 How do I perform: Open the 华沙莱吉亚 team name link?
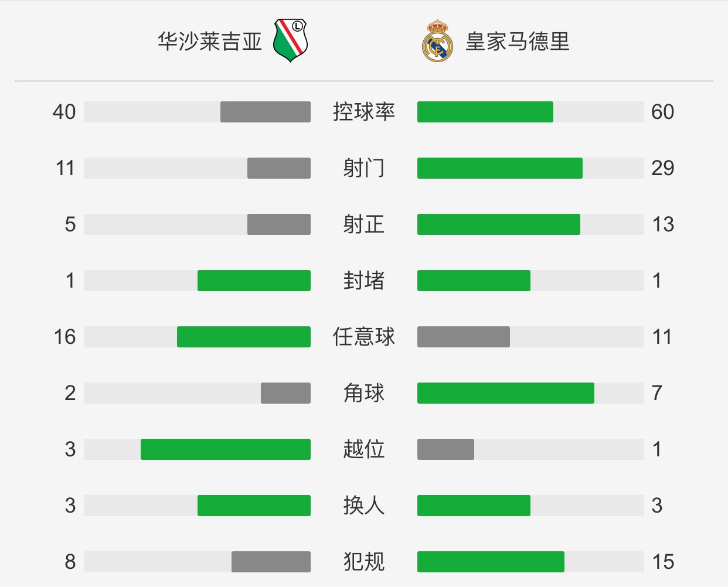pos(209,42)
